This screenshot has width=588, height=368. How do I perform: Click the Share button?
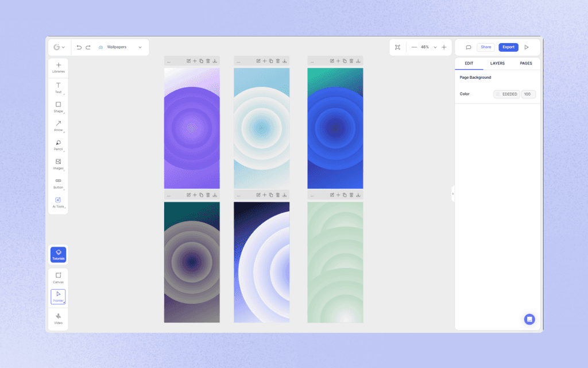pyautogui.click(x=486, y=47)
